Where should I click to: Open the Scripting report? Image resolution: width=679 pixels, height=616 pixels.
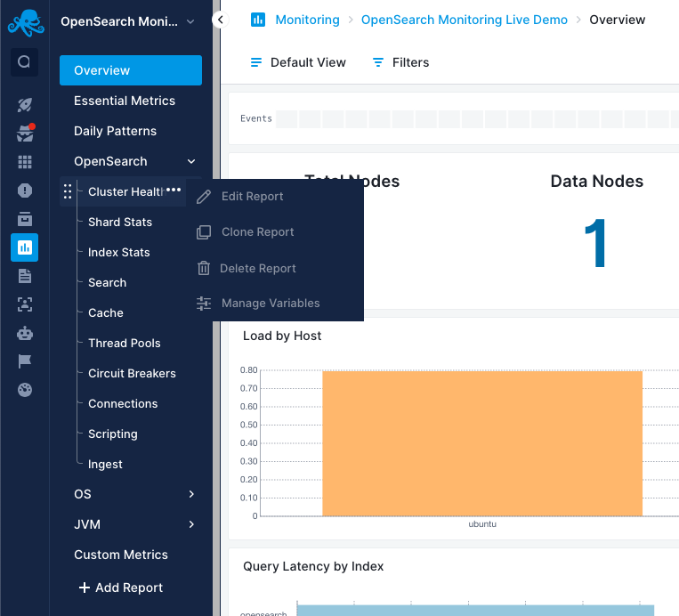coord(113,434)
